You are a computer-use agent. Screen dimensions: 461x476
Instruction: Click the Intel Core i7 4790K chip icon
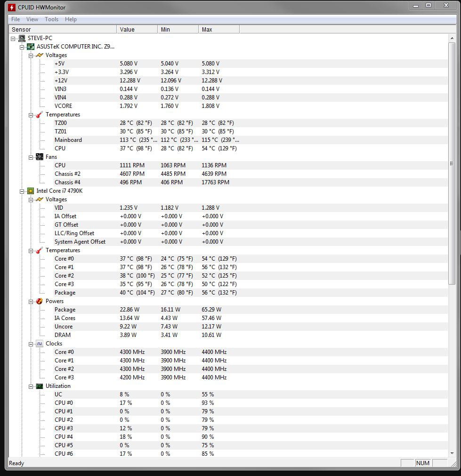tap(31, 191)
